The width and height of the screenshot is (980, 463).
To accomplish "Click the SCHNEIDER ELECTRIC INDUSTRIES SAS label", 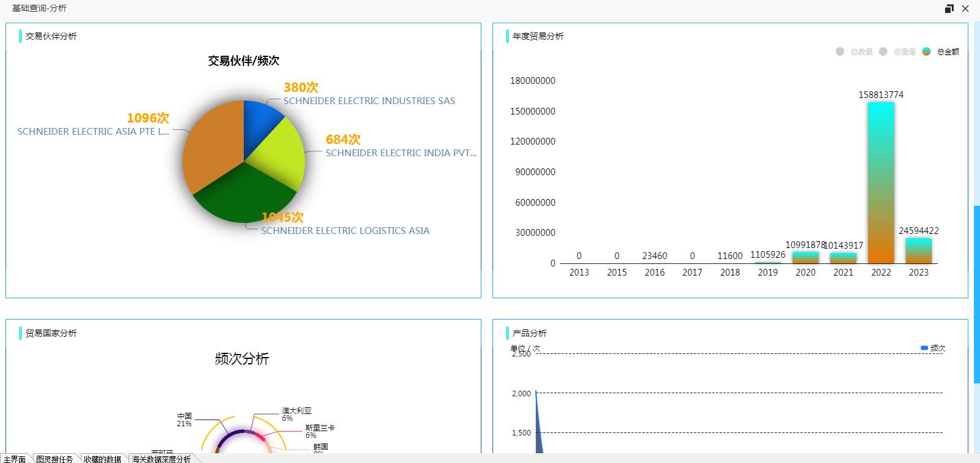I will tap(369, 101).
